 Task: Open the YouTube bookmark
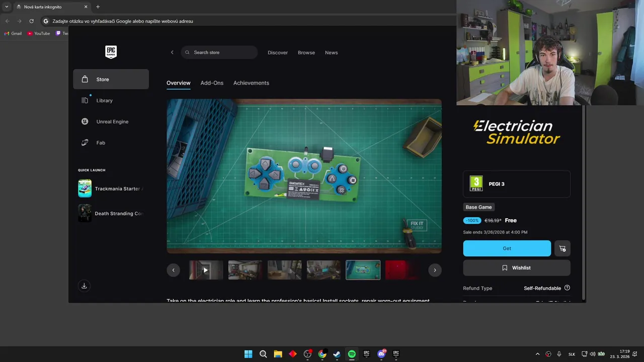click(x=39, y=34)
